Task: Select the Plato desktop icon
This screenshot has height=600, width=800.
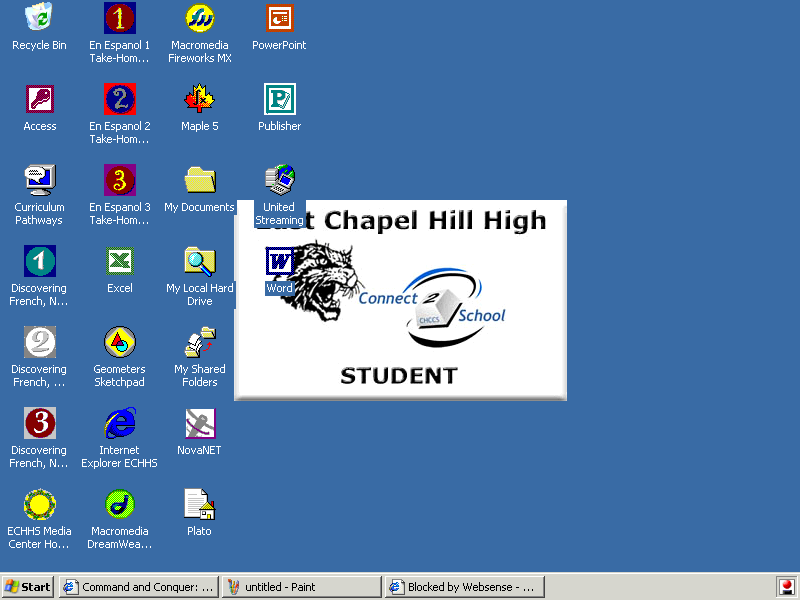Action: (199, 504)
